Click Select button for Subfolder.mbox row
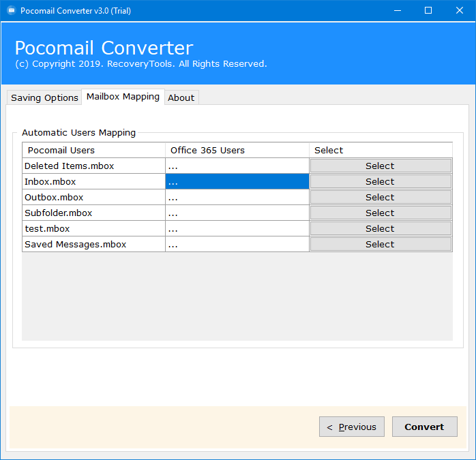The image size is (476, 460). coord(381,213)
